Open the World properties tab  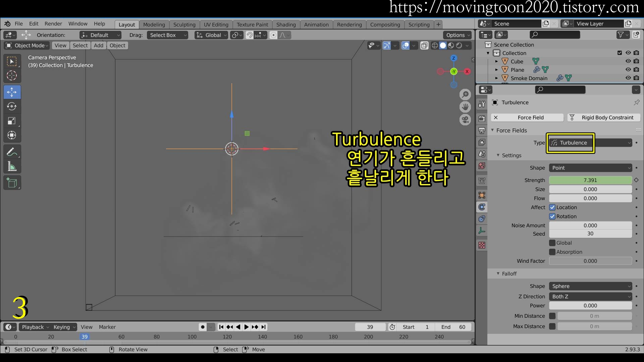click(482, 166)
